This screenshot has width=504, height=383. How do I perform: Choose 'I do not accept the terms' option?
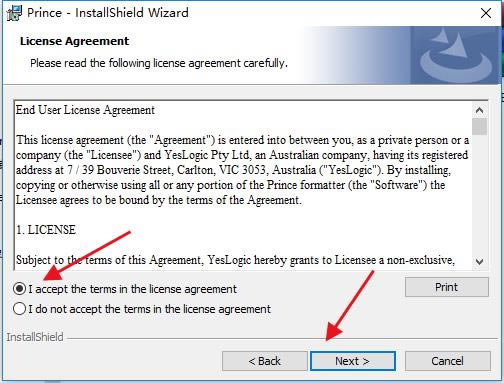[20, 309]
